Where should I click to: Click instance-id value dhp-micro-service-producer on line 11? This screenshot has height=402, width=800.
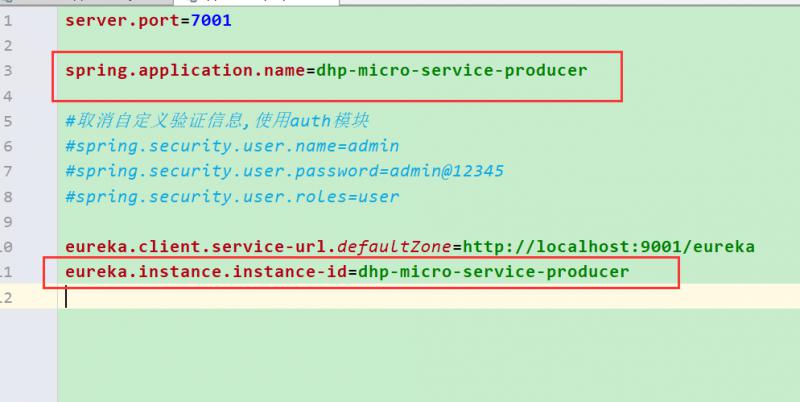pos(493,272)
